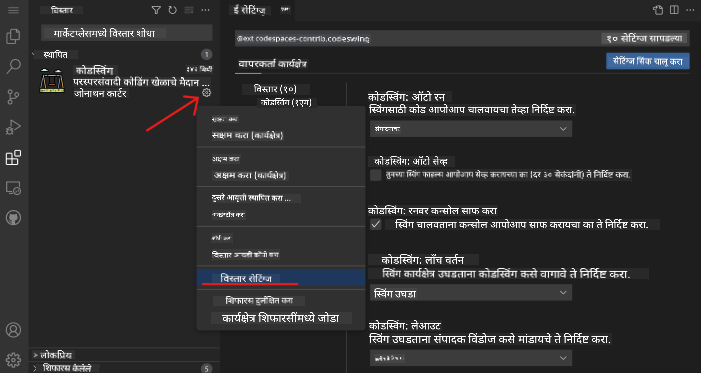Click the marketplace extension search box
701x373 pixels.
(x=127, y=34)
